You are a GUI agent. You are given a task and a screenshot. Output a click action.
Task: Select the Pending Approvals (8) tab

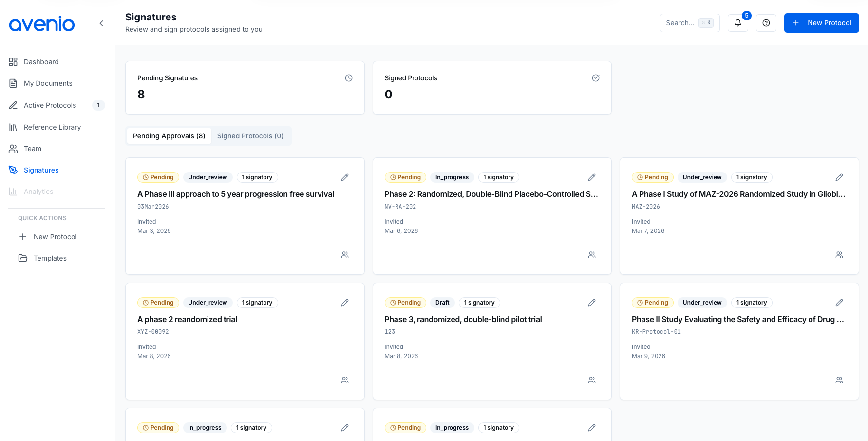point(169,136)
